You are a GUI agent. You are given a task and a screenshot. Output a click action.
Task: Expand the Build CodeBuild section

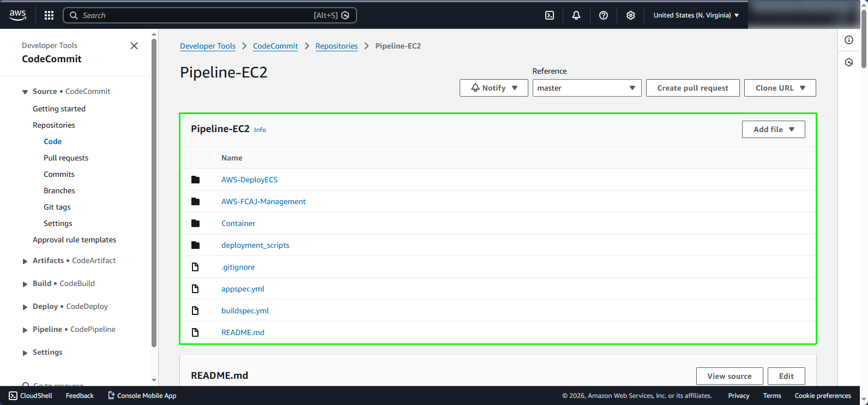pyautogui.click(x=25, y=284)
